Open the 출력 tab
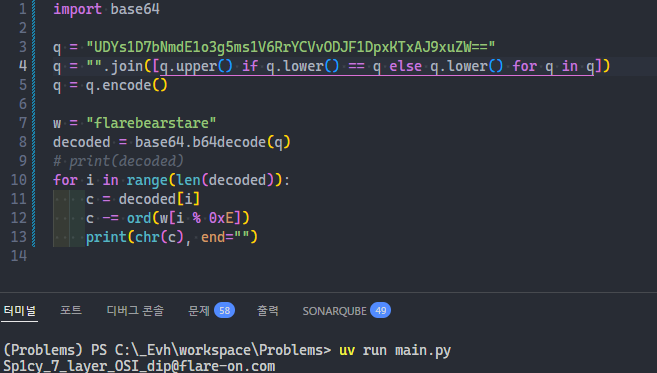 pyautogui.click(x=267, y=311)
